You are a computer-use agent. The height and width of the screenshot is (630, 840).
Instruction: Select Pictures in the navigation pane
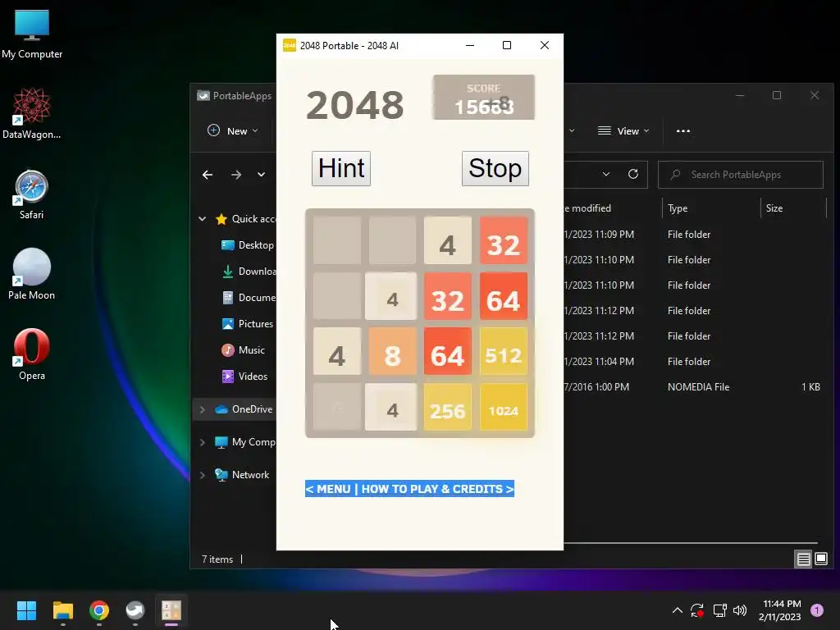tap(247, 323)
